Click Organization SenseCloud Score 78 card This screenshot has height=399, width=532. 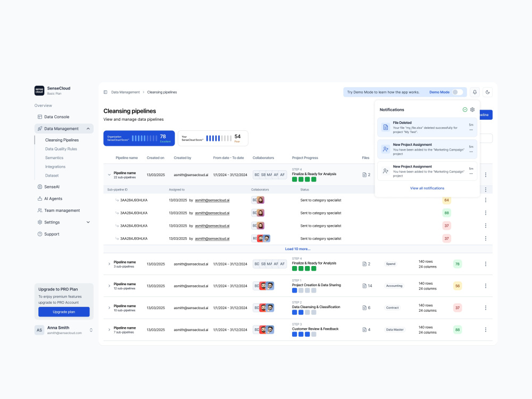tap(139, 138)
